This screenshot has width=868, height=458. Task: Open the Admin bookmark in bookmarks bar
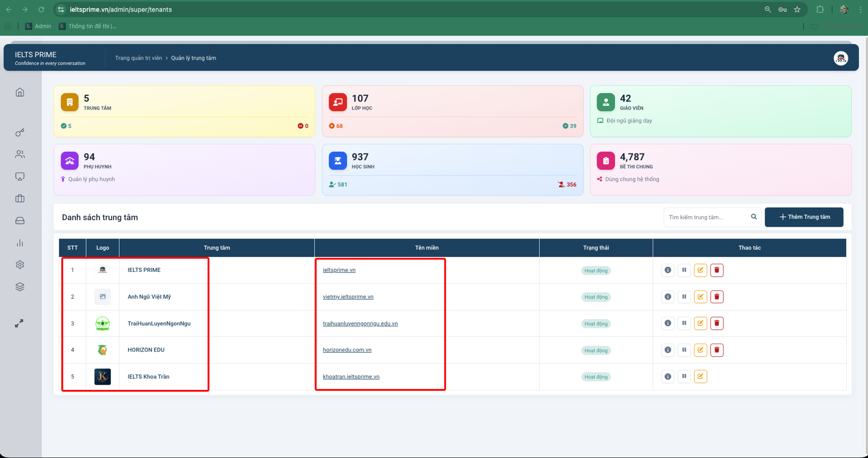[x=38, y=26]
